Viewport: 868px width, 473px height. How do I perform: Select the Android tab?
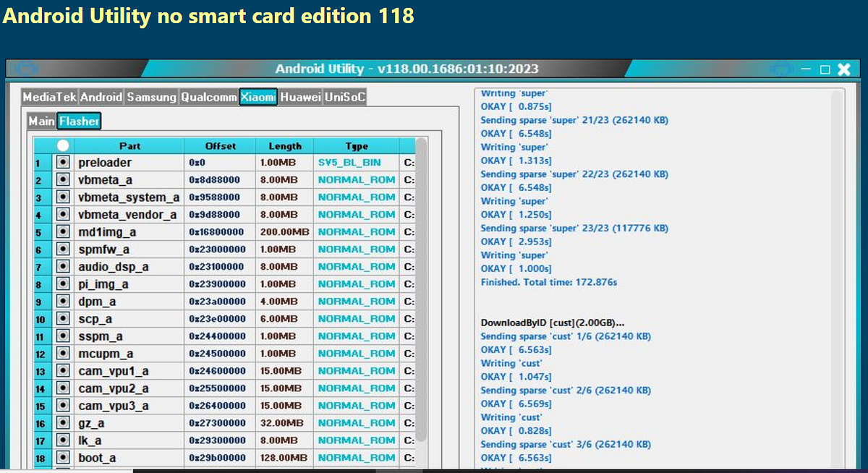click(102, 97)
